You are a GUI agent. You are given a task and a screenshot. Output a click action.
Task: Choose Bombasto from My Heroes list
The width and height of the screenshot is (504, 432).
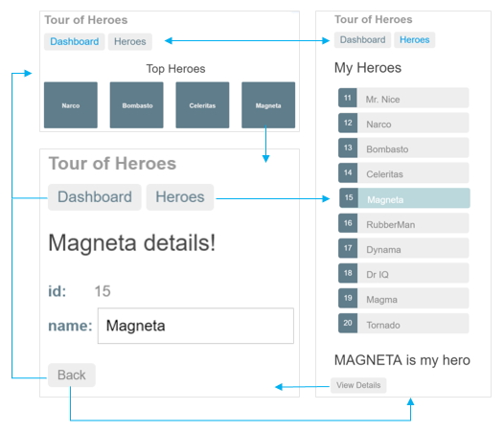click(403, 148)
